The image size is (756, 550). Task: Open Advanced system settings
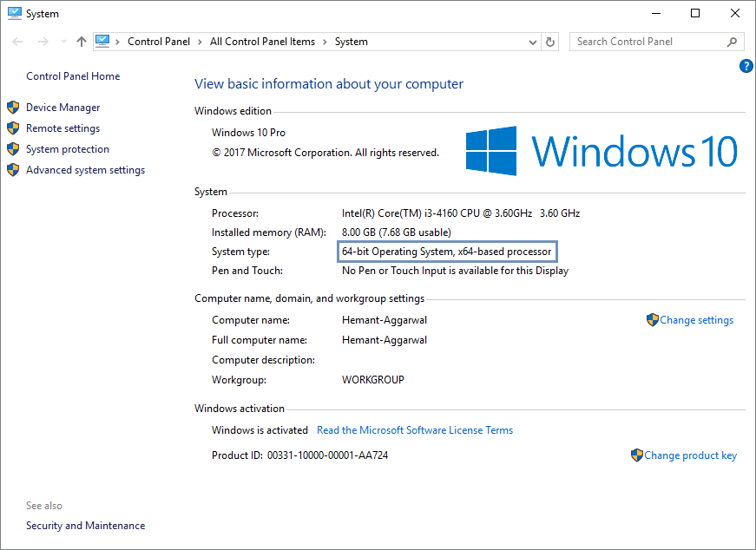point(85,170)
